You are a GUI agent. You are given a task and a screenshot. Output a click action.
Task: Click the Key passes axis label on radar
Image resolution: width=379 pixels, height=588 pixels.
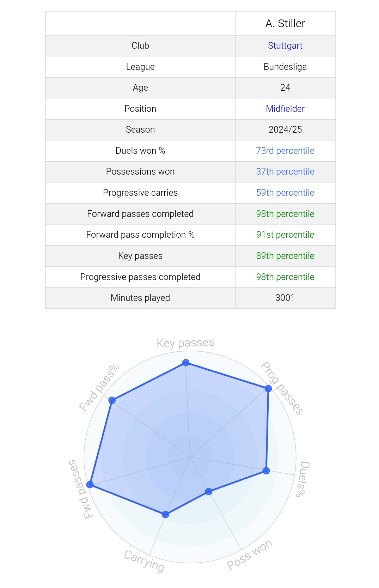(185, 343)
